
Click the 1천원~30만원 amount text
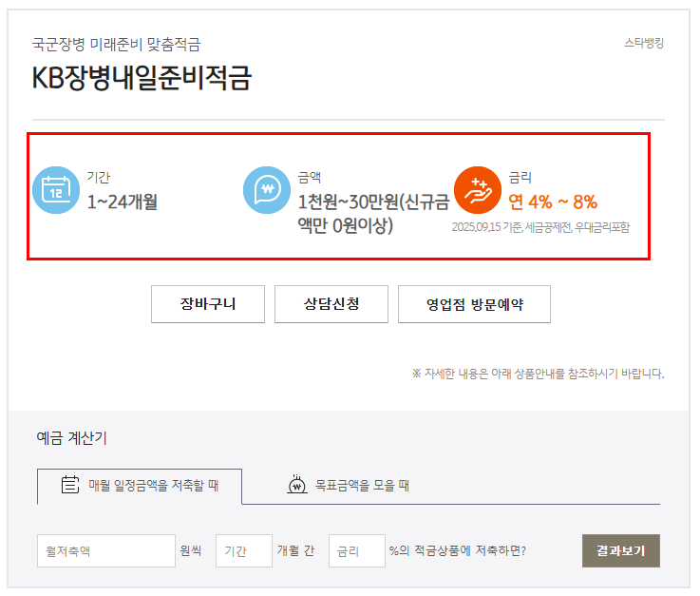[x=373, y=214]
